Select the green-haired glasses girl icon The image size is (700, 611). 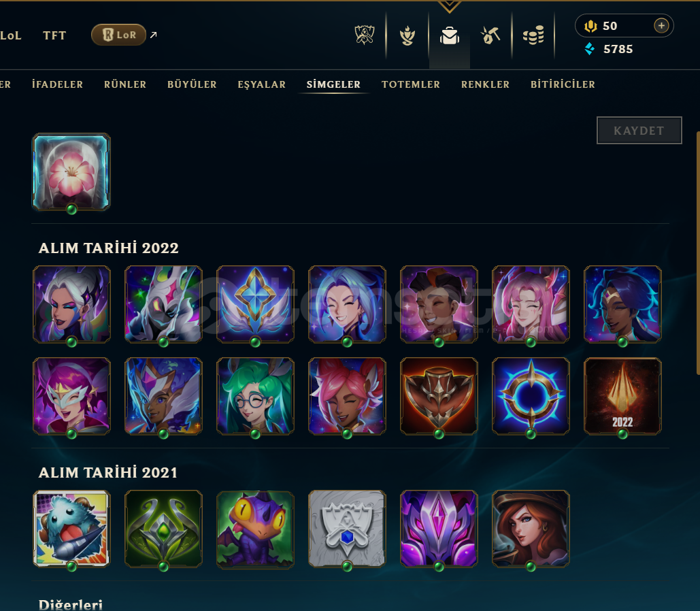[x=255, y=396]
